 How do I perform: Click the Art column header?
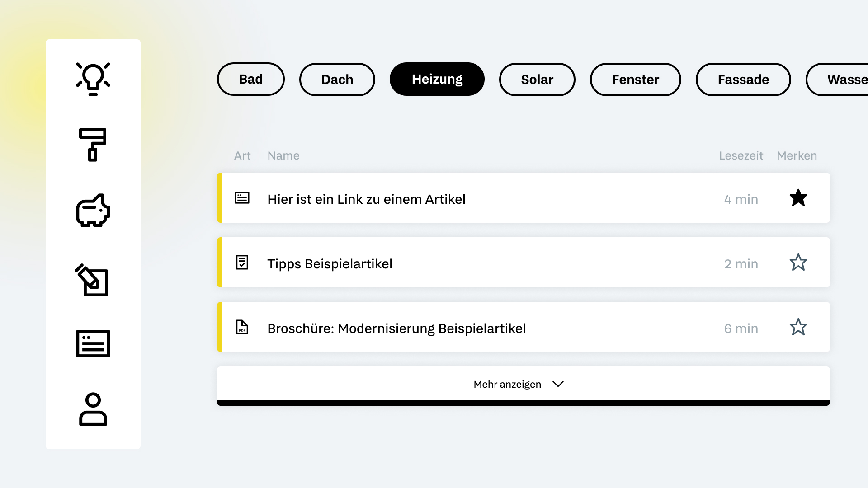click(x=242, y=156)
